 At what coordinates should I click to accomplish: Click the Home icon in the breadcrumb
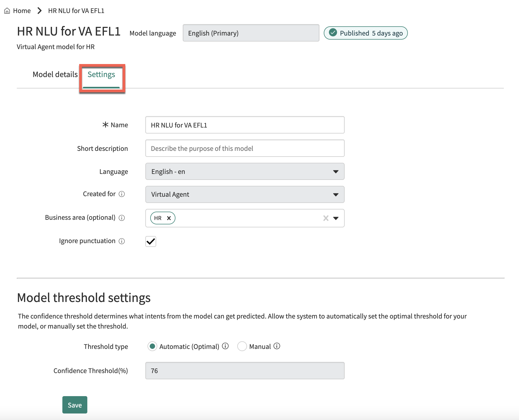point(7,11)
